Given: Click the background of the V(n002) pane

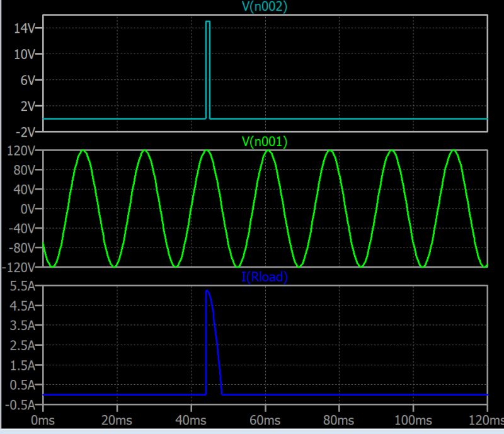Looking at the screenshot, I should click(x=346, y=69).
